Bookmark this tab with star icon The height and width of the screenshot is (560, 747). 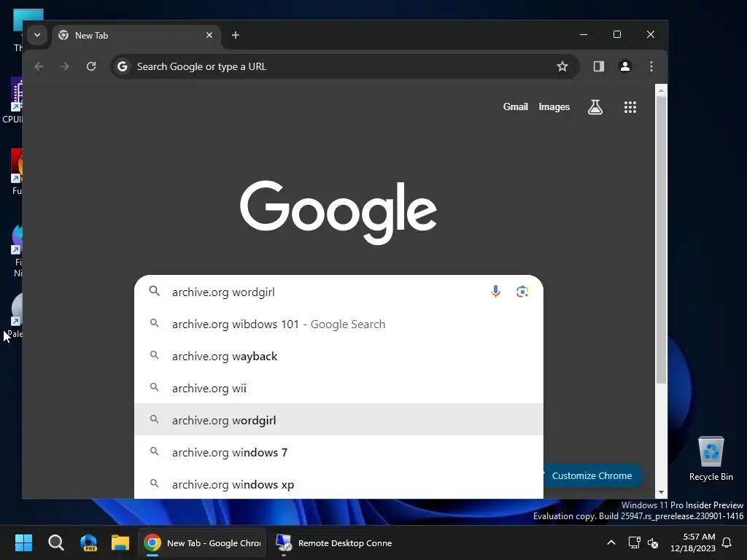tap(562, 66)
